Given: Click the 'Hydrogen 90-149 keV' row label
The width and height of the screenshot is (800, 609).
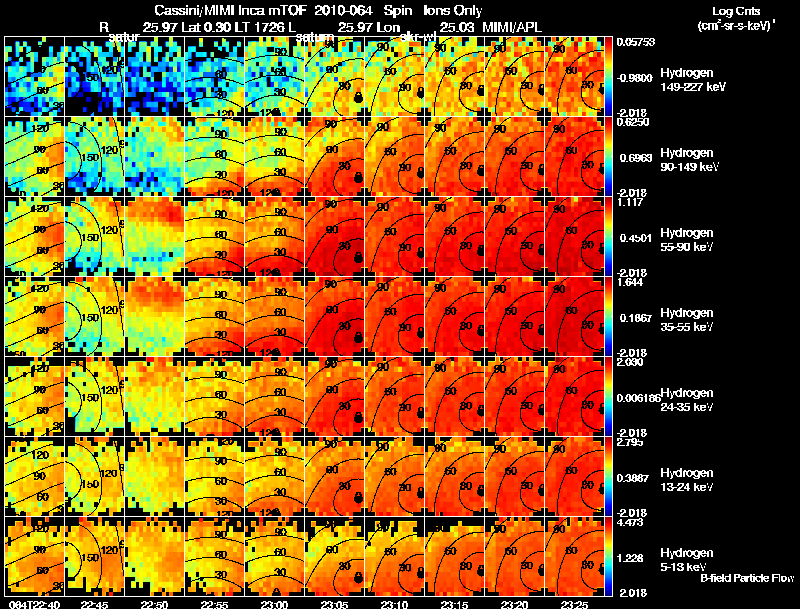Looking at the screenshot, I should [689, 160].
